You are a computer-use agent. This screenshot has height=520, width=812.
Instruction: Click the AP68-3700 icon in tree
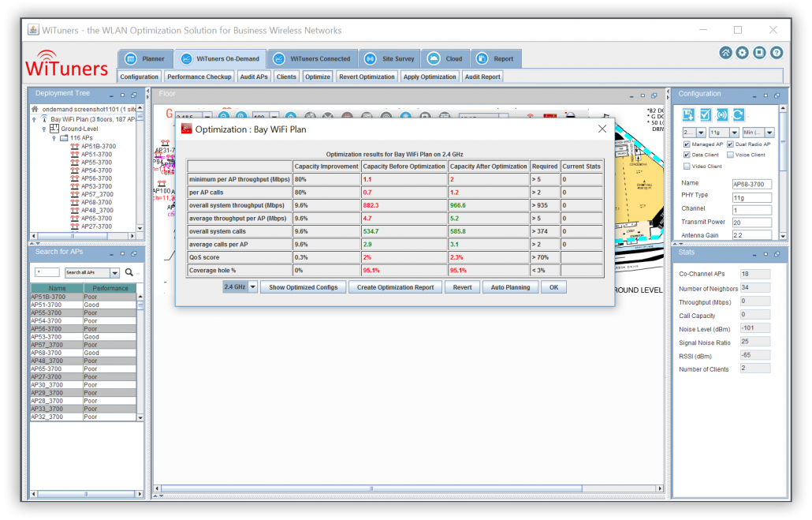(x=75, y=203)
